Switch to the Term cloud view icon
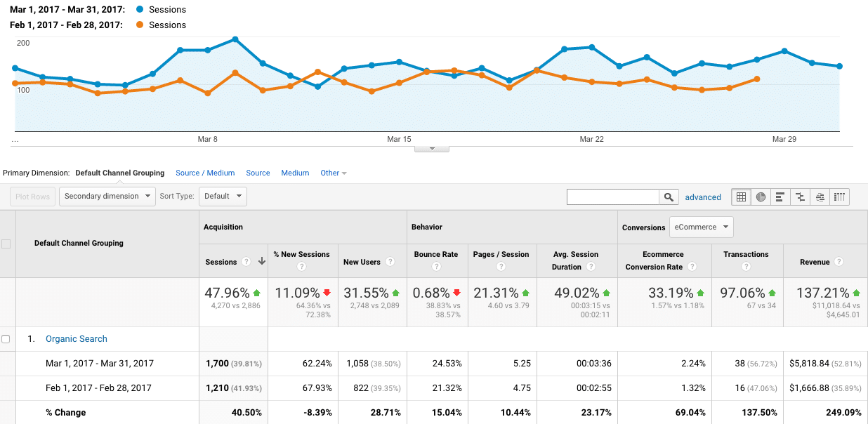This screenshot has height=424, width=868. coord(820,197)
